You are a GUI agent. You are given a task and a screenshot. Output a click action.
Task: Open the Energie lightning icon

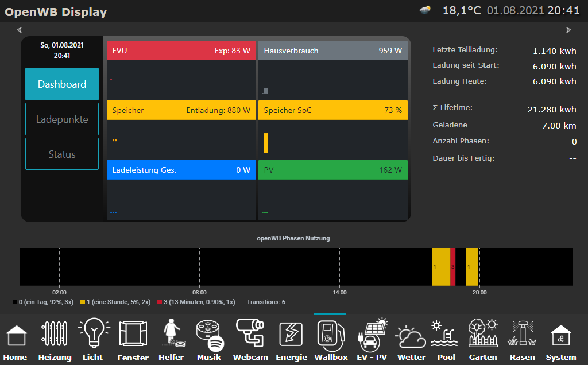click(x=291, y=336)
